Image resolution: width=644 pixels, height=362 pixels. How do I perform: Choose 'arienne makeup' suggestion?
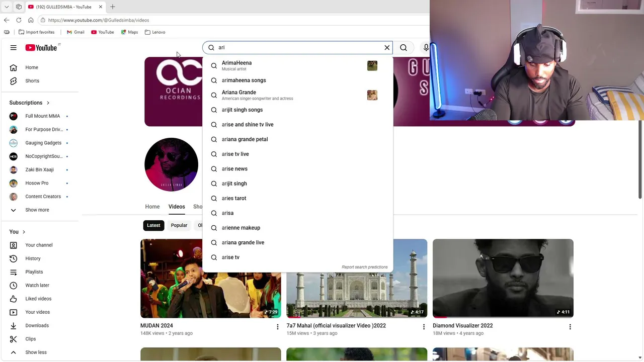297,228
